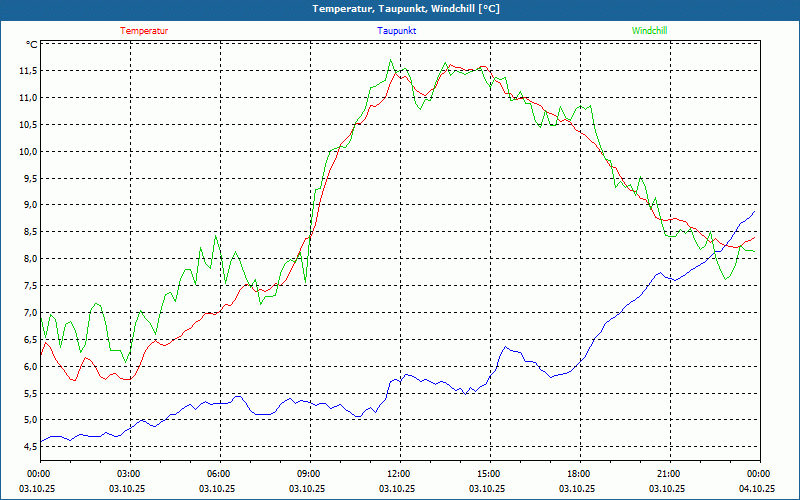Click the °C unit label on the y-axis
The image size is (800, 500).
coord(32,45)
